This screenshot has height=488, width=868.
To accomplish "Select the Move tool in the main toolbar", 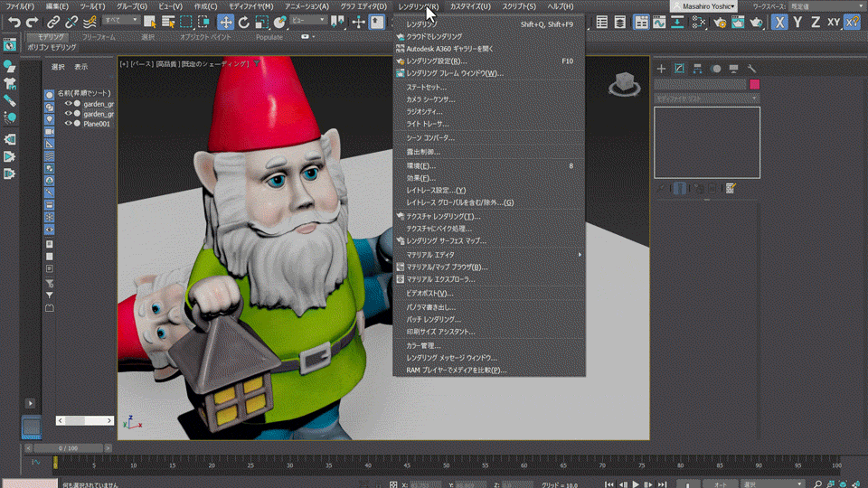I will pyautogui.click(x=225, y=22).
